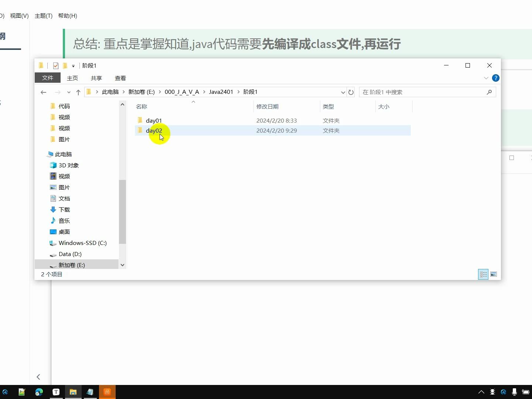Switch to details view layout

[483, 274]
